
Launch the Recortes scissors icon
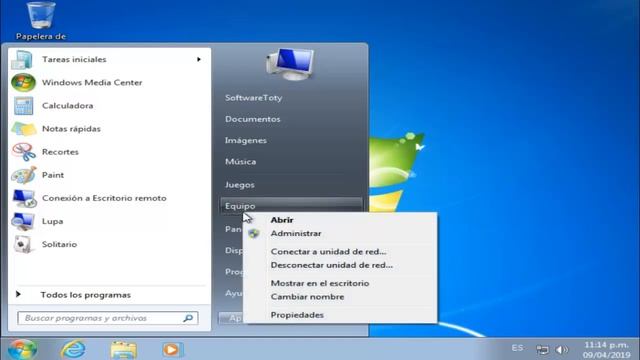(24, 152)
